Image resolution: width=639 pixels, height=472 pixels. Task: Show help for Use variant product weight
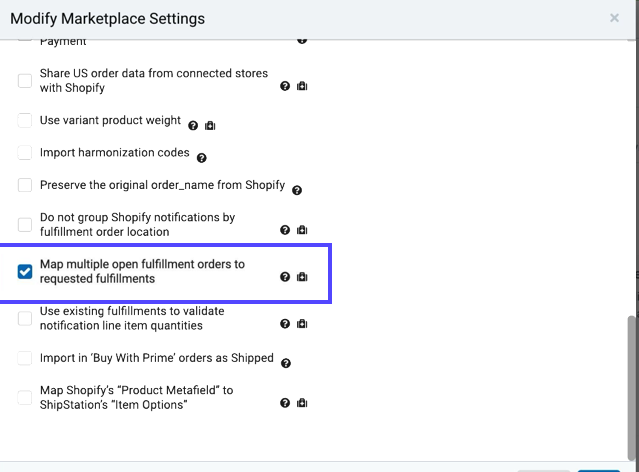point(193,126)
